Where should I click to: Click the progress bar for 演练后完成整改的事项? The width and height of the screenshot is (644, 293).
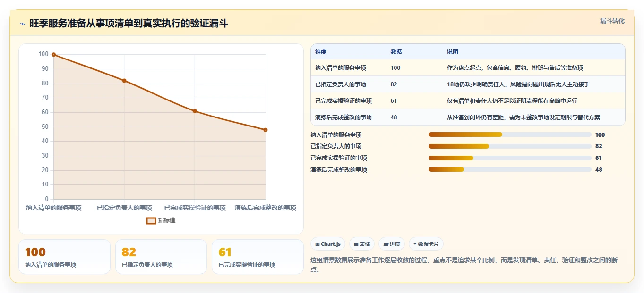tap(510, 170)
